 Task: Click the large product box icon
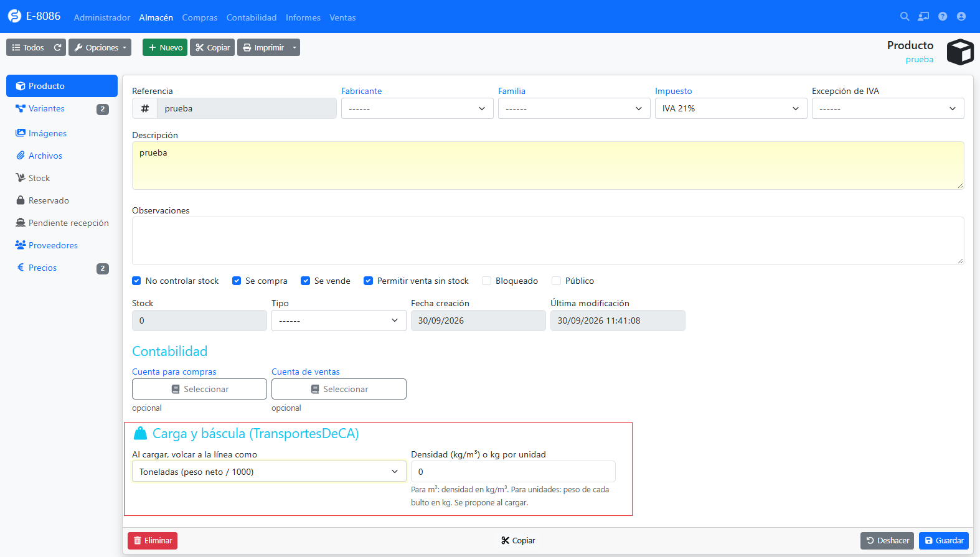pos(959,52)
